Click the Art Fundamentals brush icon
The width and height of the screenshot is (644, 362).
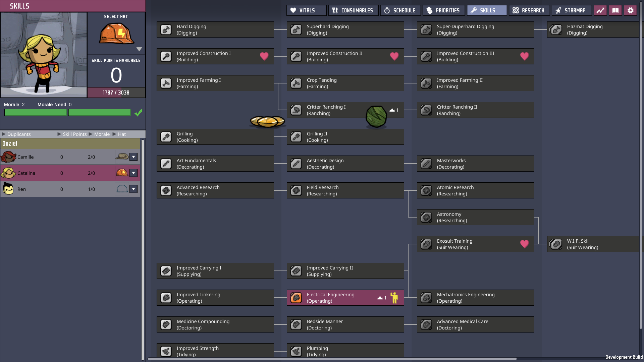tap(166, 164)
